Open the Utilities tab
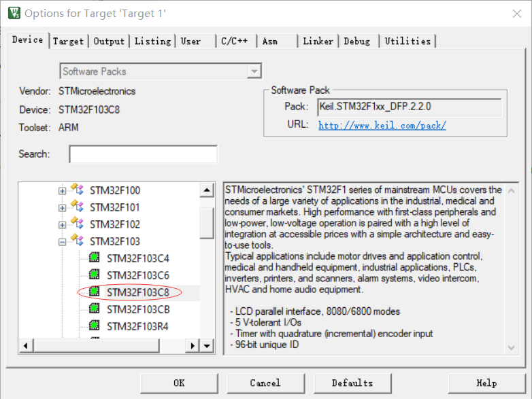The image size is (532, 399). click(408, 41)
